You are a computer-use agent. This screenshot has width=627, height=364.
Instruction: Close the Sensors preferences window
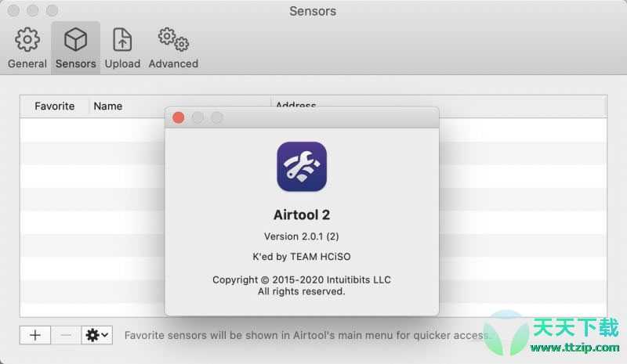click(14, 11)
